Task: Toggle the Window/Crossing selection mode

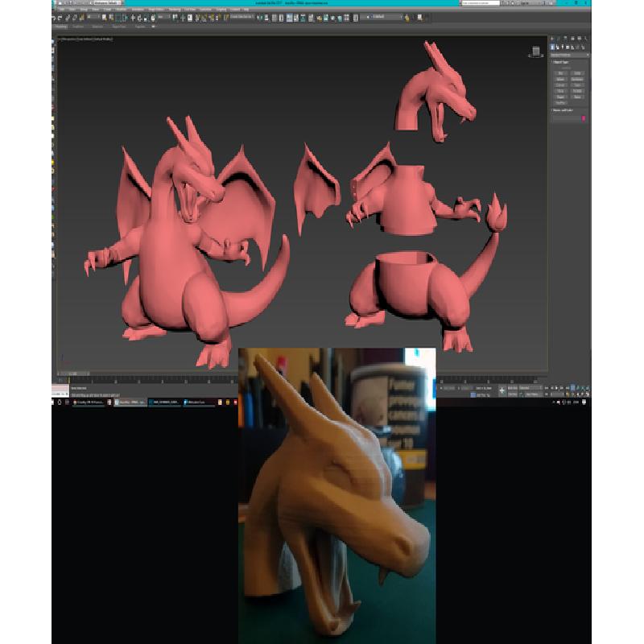Action: point(125,18)
